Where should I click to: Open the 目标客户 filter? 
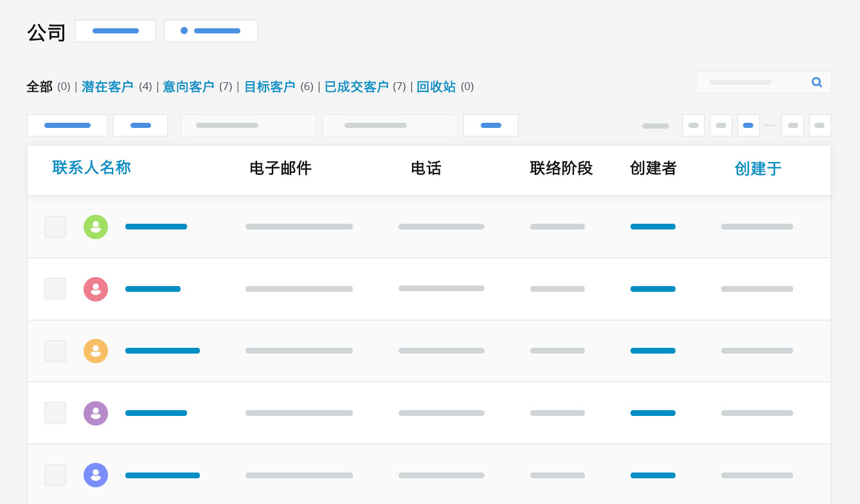click(269, 87)
